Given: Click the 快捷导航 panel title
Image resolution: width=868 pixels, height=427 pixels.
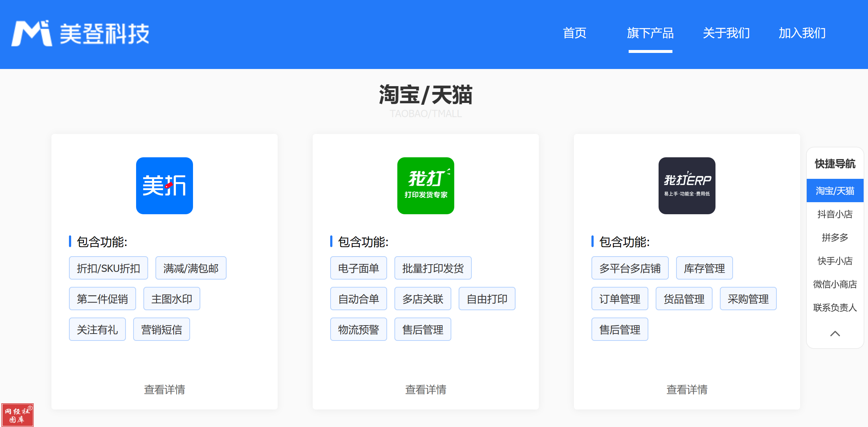Looking at the screenshot, I should point(835,164).
